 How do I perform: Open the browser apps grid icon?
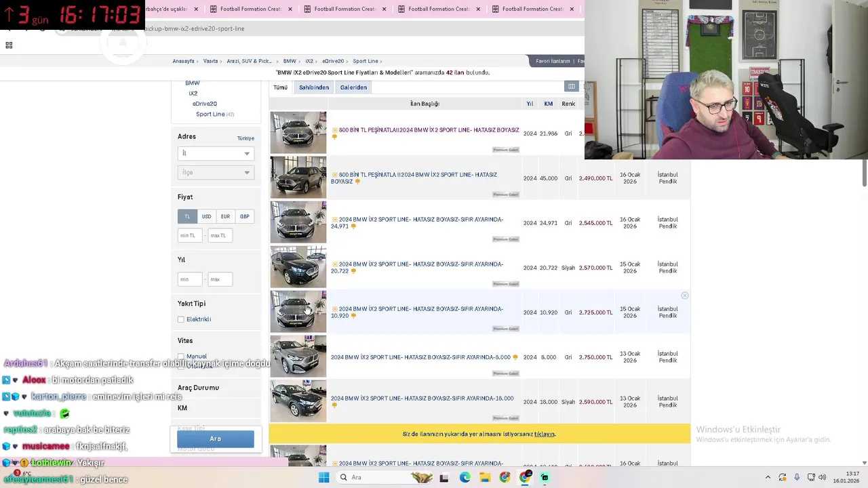click(x=9, y=45)
